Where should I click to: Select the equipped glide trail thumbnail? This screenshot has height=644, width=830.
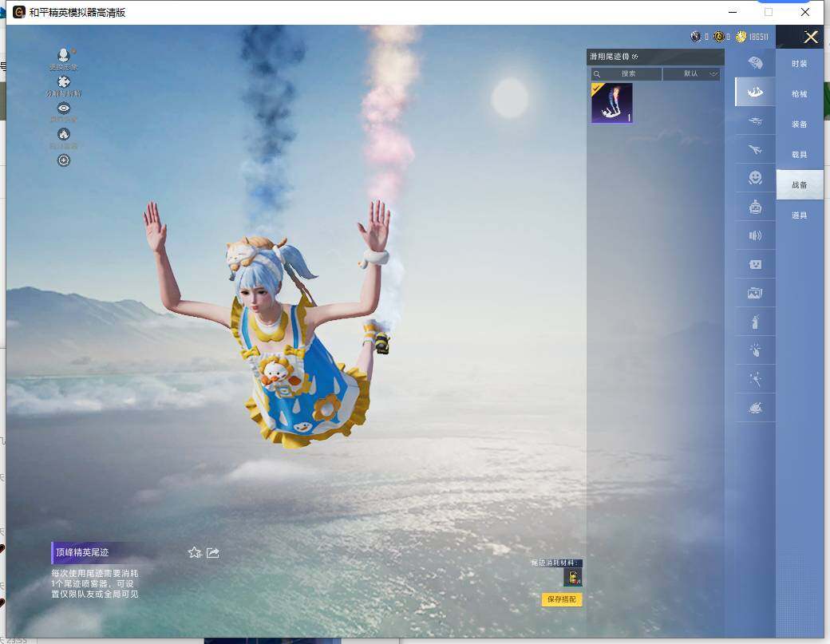click(x=612, y=103)
